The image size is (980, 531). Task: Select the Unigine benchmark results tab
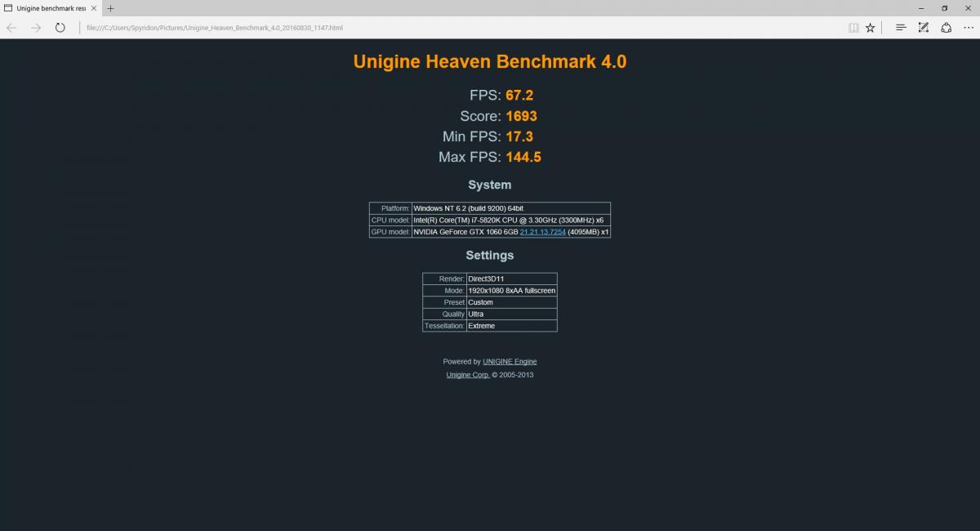click(x=51, y=8)
